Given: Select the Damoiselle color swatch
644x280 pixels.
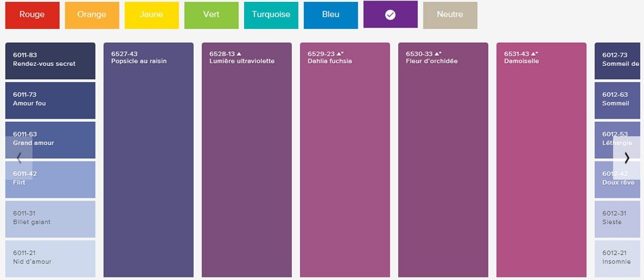Looking at the screenshot, I should click(x=541, y=160).
